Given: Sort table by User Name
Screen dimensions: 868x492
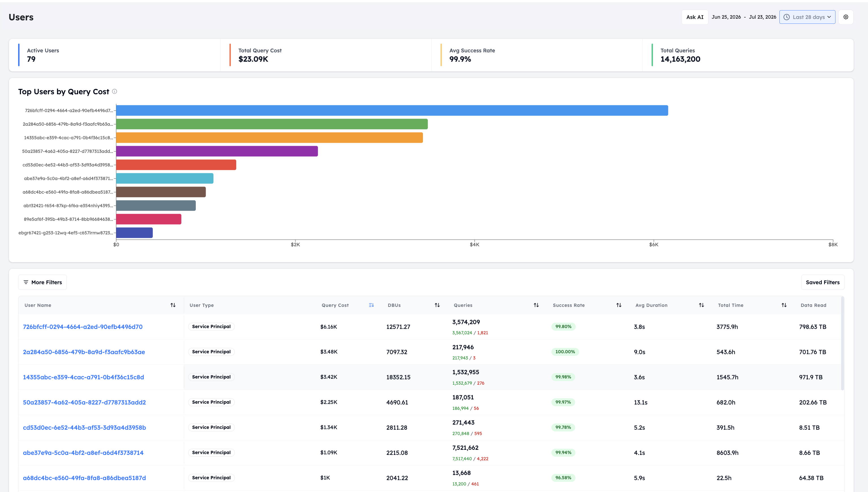Looking at the screenshot, I should (x=173, y=305).
